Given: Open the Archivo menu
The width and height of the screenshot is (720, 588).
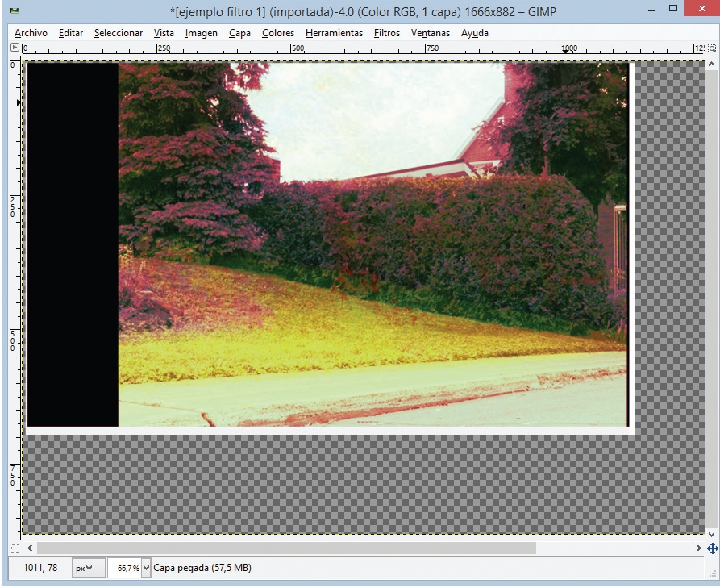Looking at the screenshot, I should point(31,33).
